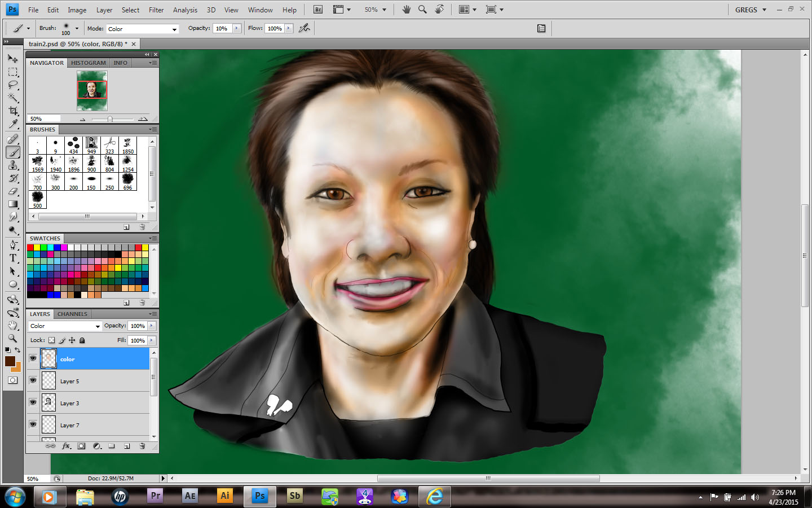Enable airbrush mode in options bar

click(x=304, y=28)
